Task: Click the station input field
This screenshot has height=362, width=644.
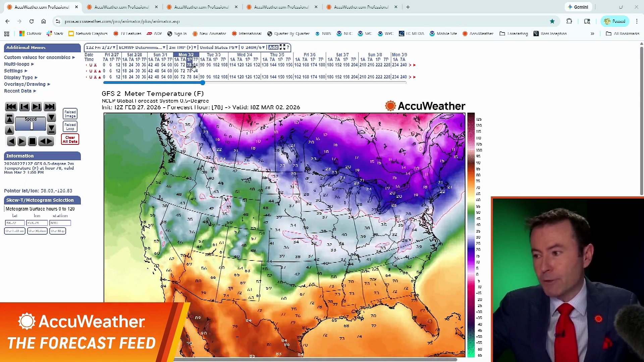Action: click(60, 223)
